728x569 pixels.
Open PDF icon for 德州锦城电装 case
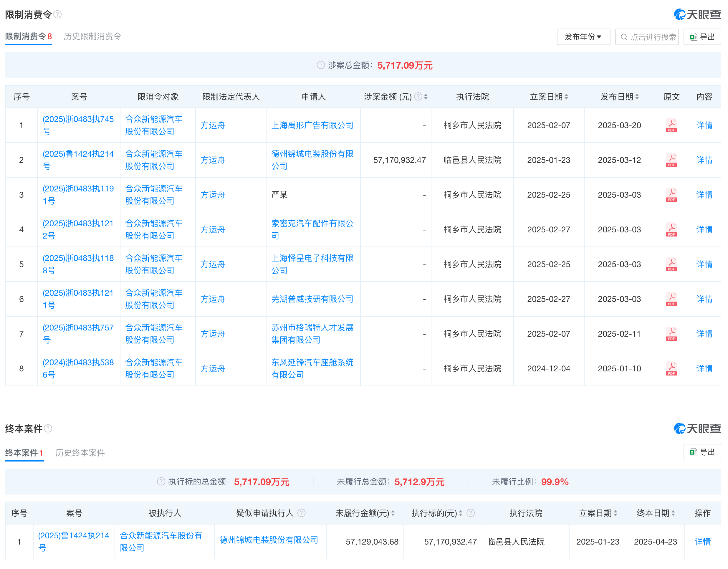point(671,160)
